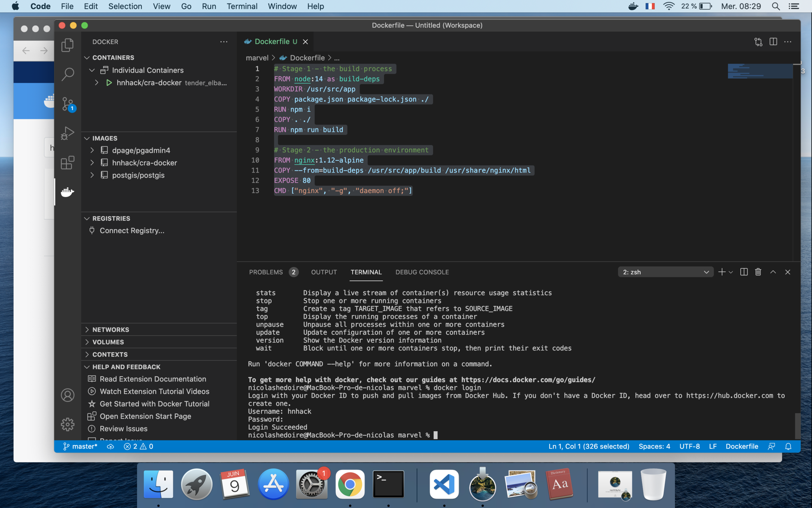Click the Split Editor Right icon
This screenshot has height=508, width=812.
tap(773, 42)
